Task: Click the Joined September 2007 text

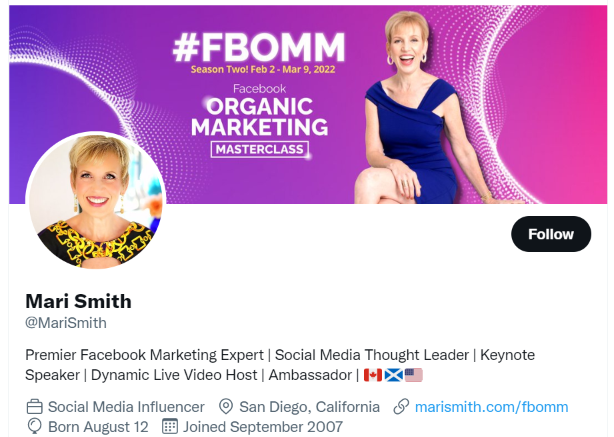Action: 263,427
